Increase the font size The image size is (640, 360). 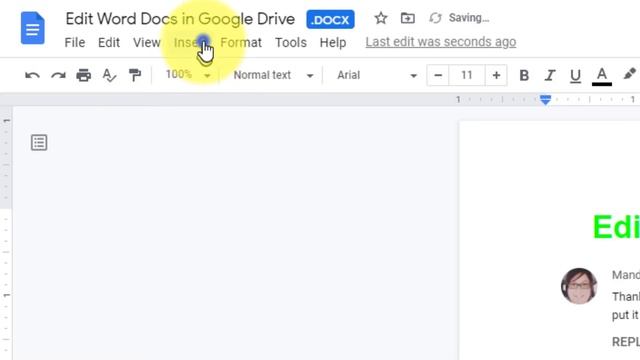coord(496,75)
